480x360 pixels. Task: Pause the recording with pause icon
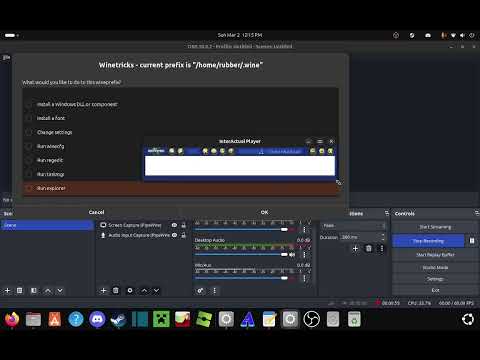[x=472, y=241]
